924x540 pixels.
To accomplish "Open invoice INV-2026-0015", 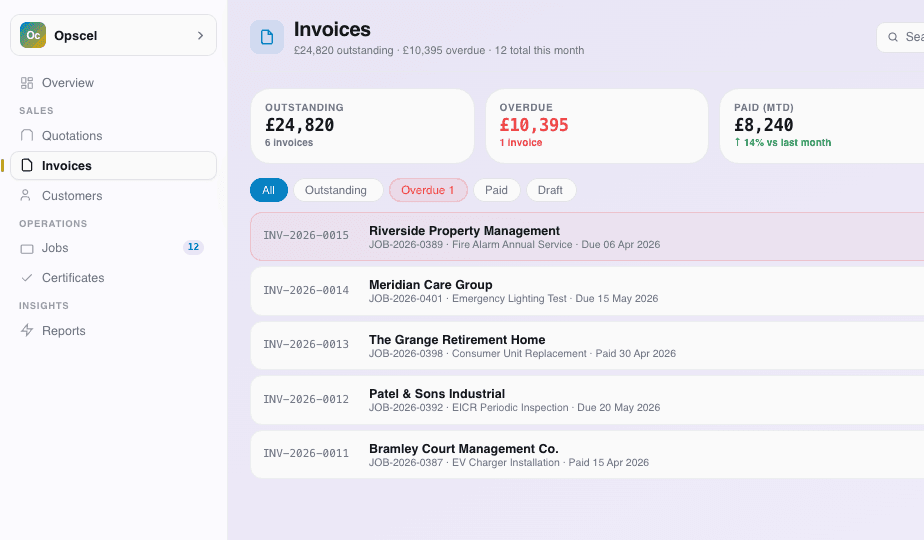I will click(x=306, y=235).
